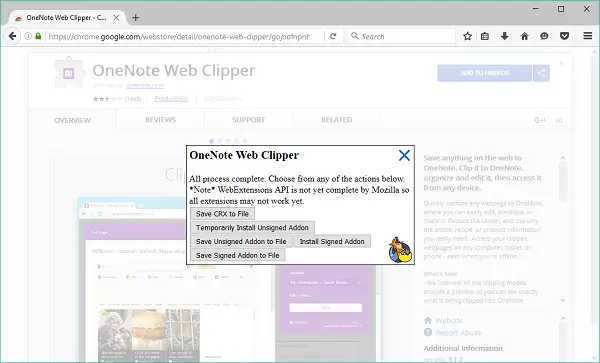Screen dimensions: 600x363
Task: Close the OneNote Web Clipper dialog
Action: 404,155
